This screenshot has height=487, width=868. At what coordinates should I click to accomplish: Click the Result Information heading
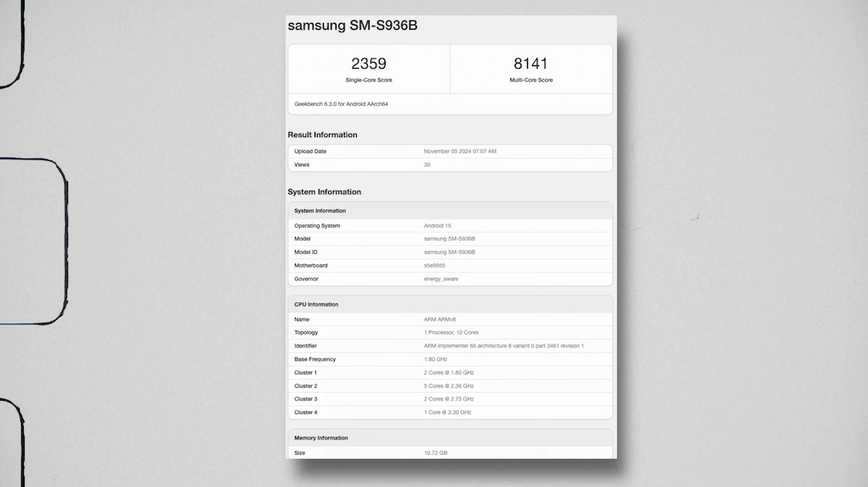[x=322, y=135]
